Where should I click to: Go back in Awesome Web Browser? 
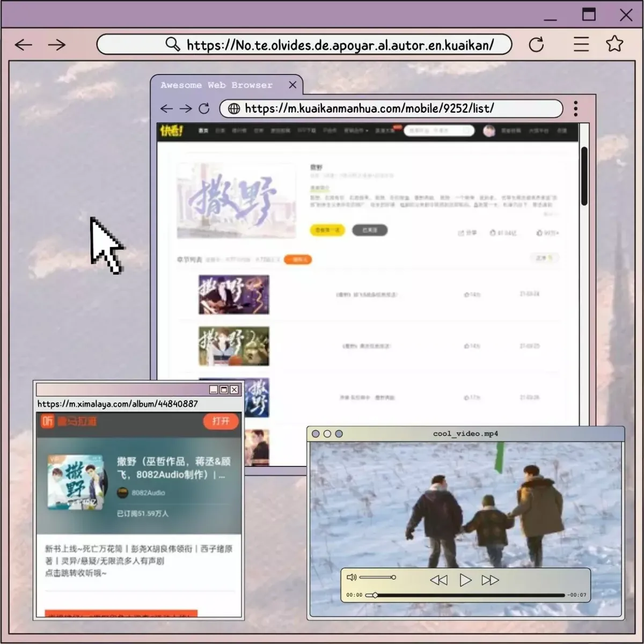click(167, 108)
